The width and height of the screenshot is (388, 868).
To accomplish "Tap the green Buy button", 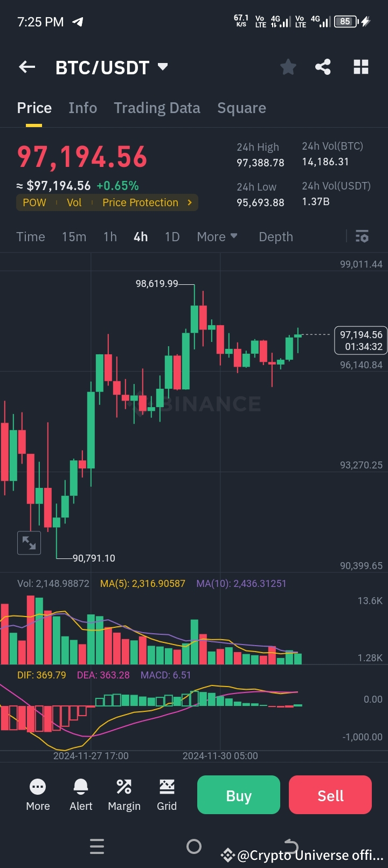I will pyautogui.click(x=238, y=794).
